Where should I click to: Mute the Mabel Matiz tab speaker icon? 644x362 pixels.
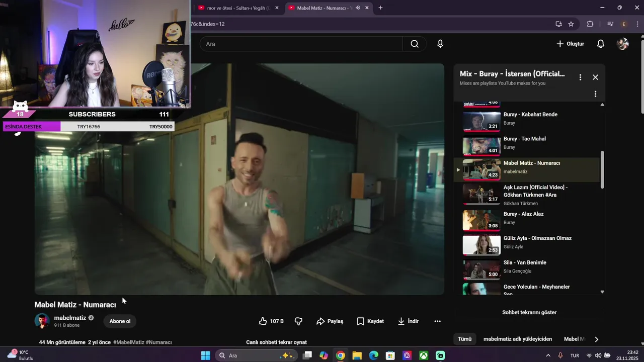(x=358, y=8)
